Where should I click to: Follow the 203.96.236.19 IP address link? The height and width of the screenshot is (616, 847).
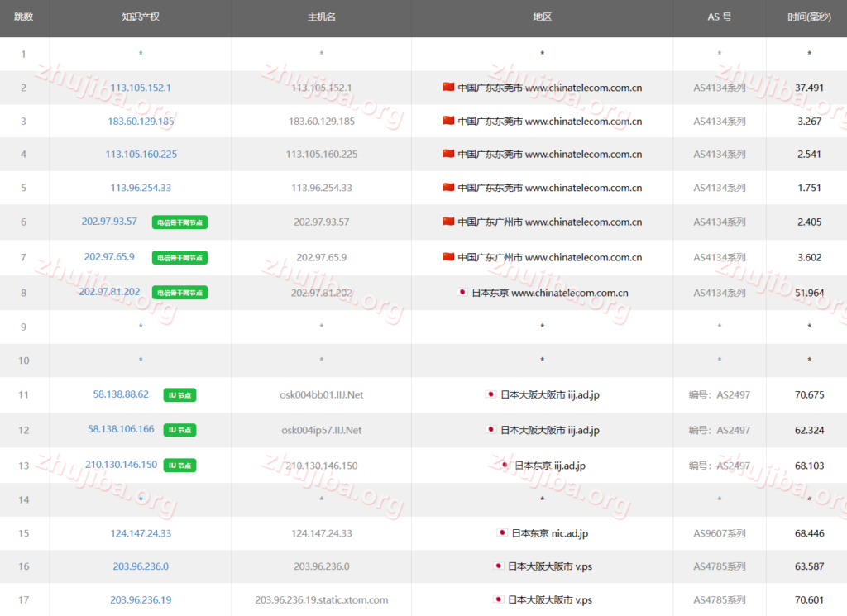click(141, 600)
